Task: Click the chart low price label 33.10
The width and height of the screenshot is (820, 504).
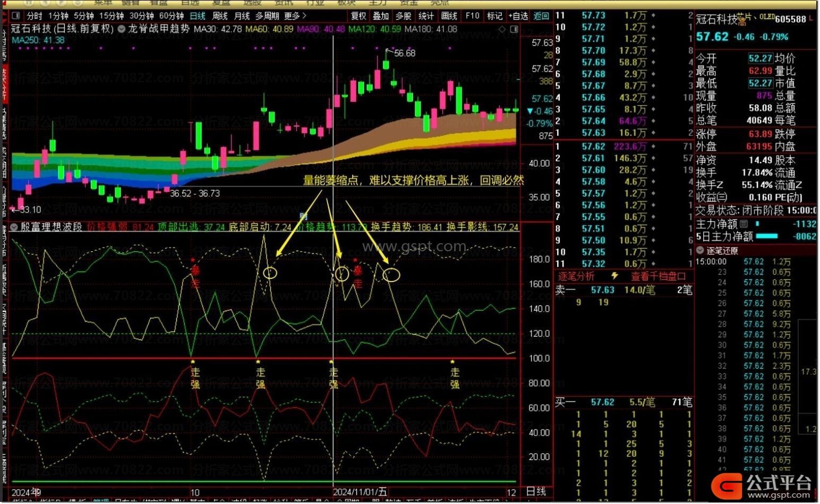Action: click(x=30, y=210)
